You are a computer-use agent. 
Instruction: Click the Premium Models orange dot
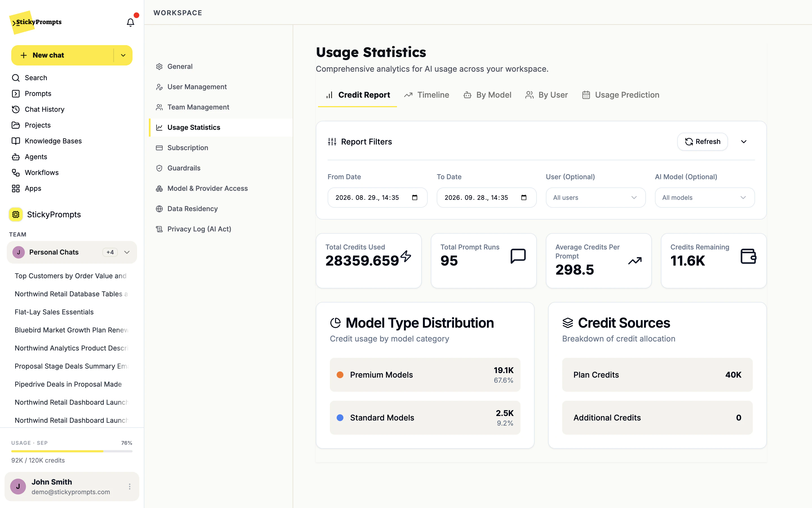point(340,375)
